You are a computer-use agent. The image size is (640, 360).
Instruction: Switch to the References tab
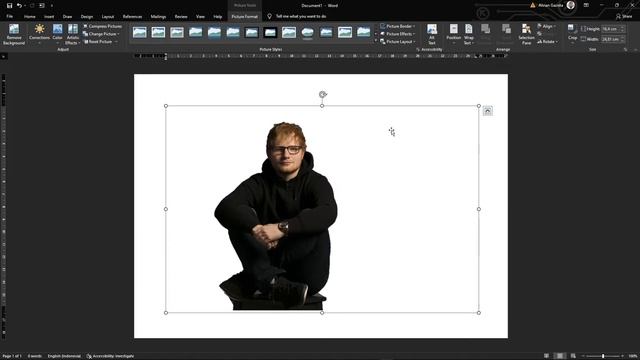(132, 16)
